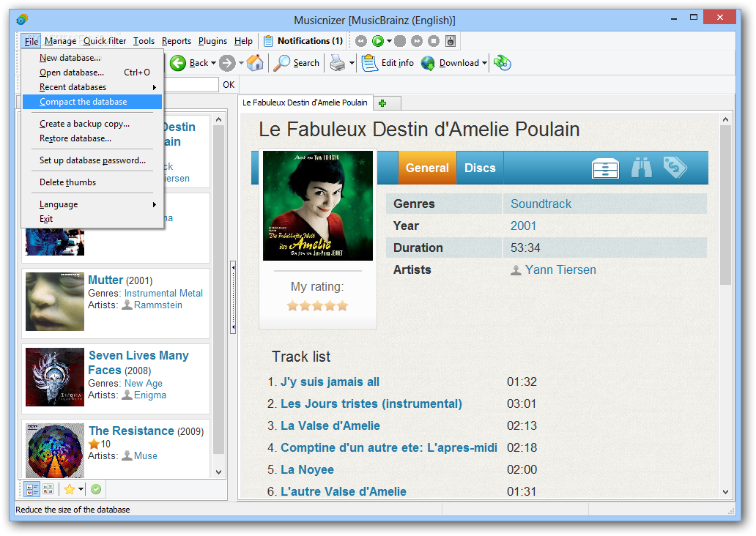Open Notifications (1)
756x536 pixels.
[303, 42]
